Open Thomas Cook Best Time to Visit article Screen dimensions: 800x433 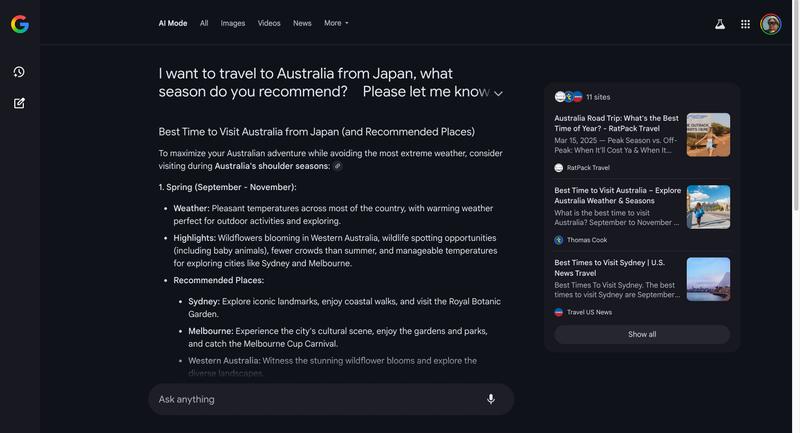(x=617, y=196)
